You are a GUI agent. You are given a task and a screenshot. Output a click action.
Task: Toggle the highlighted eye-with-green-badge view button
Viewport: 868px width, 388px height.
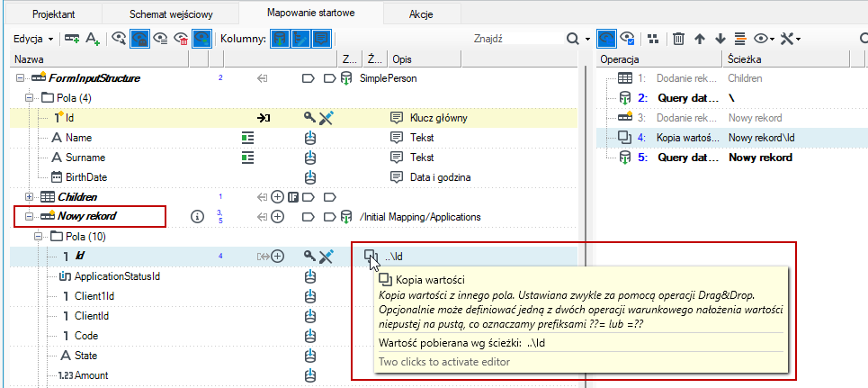201,39
